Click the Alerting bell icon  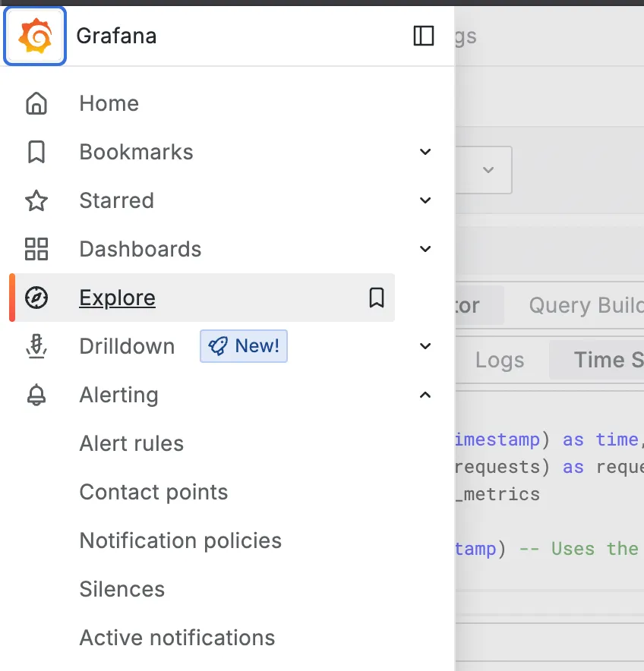(x=36, y=395)
